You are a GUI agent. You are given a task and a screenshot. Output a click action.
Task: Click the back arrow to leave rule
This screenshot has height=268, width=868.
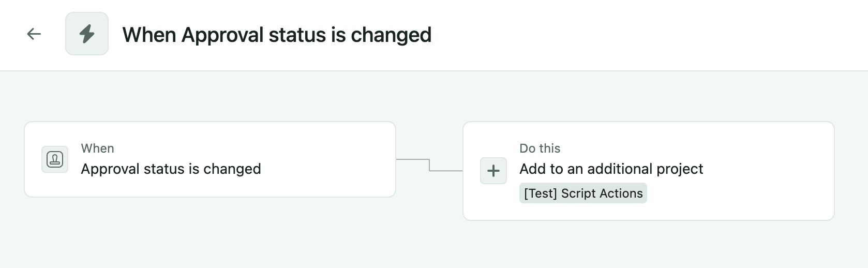(x=34, y=34)
